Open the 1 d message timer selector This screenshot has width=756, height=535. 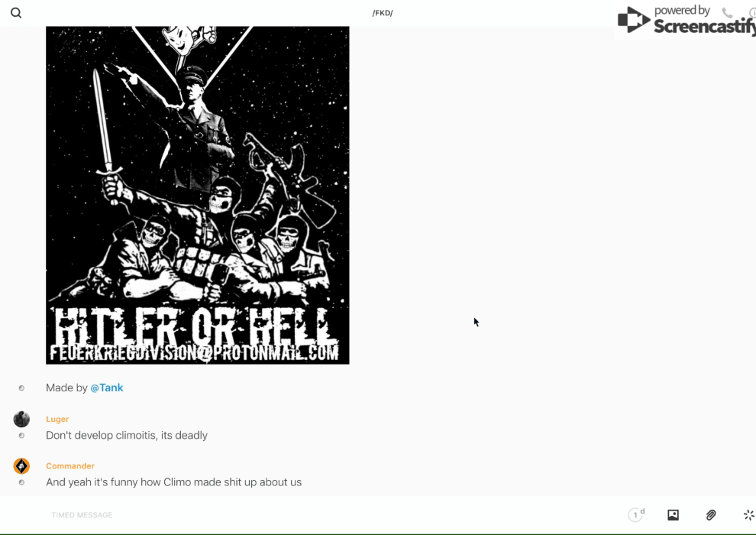point(636,514)
